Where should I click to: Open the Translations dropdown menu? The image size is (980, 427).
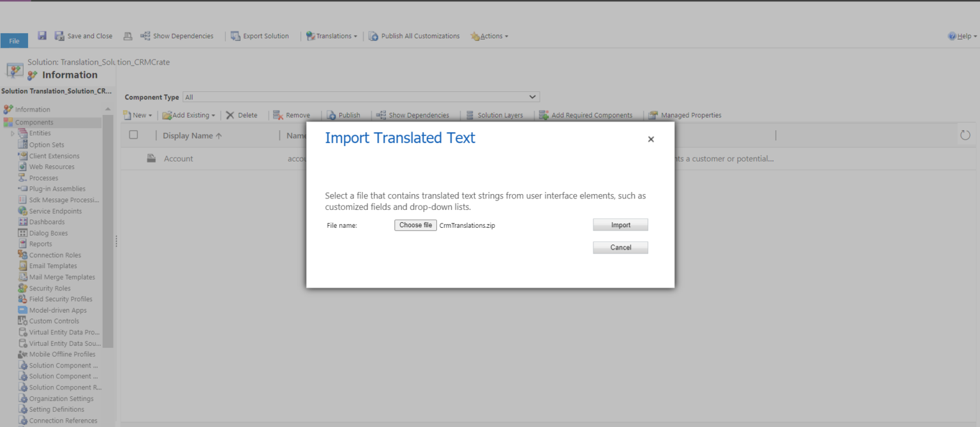click(x=331, y=36)
